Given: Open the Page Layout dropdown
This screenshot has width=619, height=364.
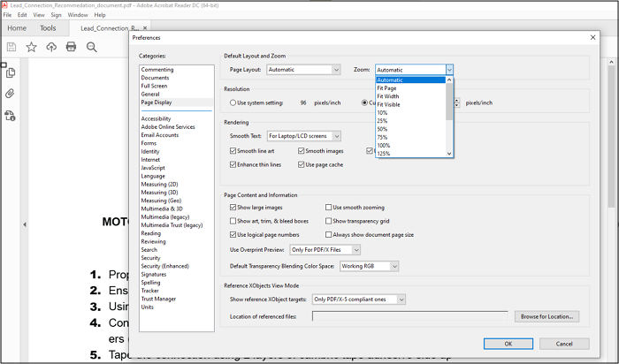Looking at the screenshot, I should [x=303, y=70].
